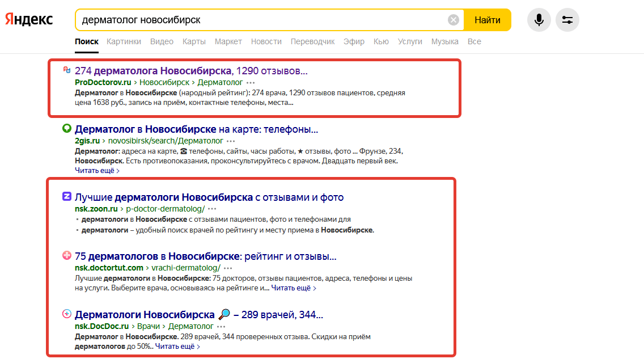Visit the nsk.zoon.ru domain link

(96, 209)
